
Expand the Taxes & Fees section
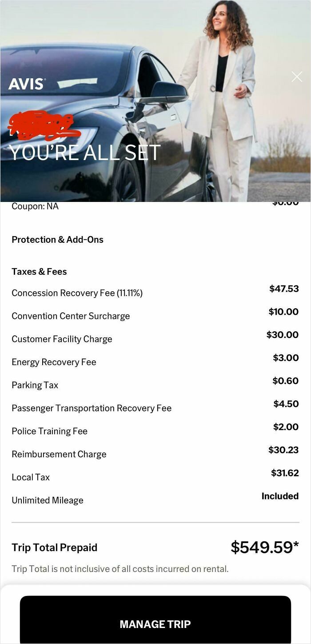(39, 272)
